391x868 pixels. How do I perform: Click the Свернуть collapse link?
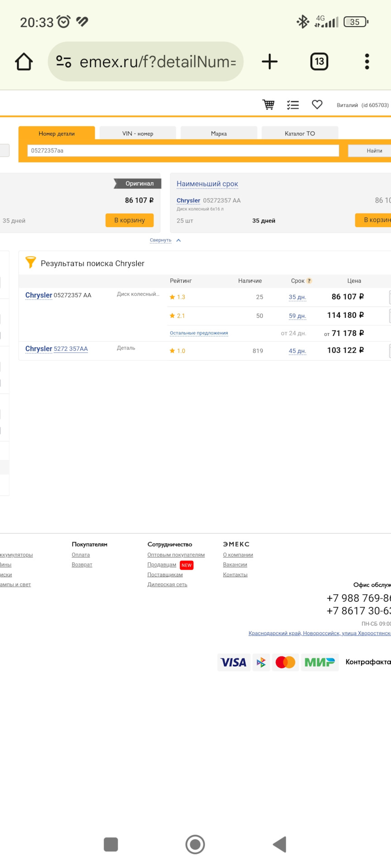coord(161,240)
